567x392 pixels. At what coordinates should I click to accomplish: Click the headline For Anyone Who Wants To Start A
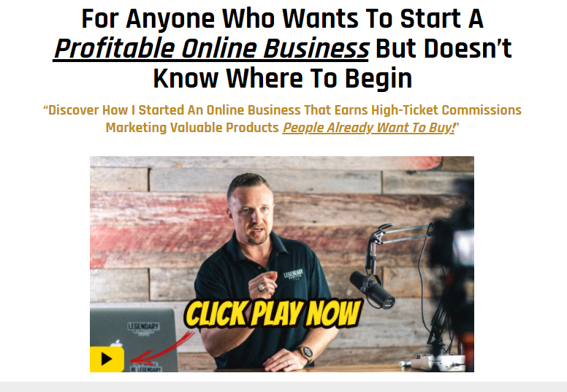click(x=283, y=18)
